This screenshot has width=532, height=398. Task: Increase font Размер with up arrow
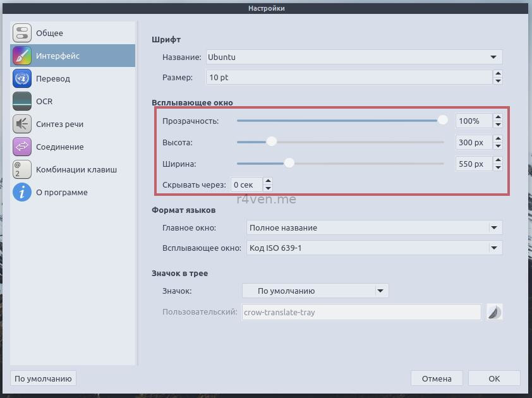point(498,74)
